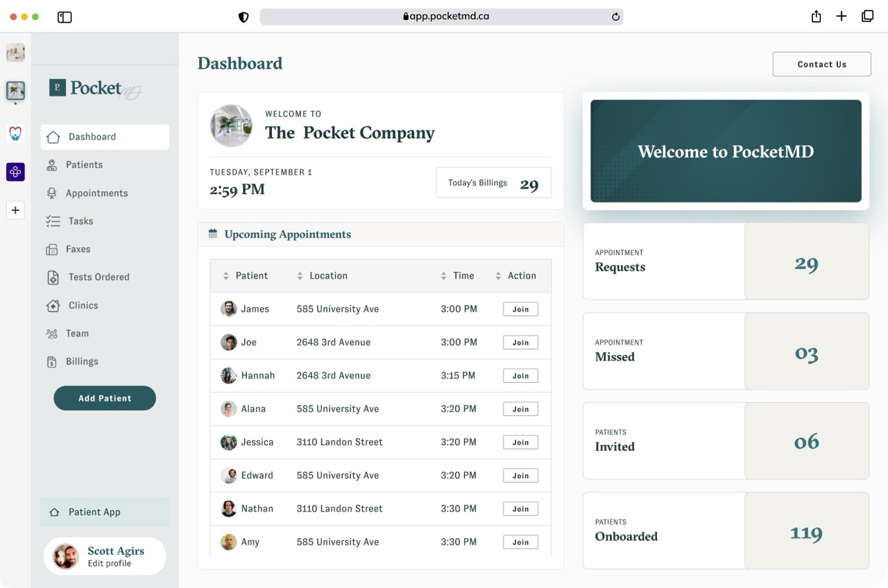Sort appointments by Time column
The image size is (888, 588).
(x=443, y=276)
